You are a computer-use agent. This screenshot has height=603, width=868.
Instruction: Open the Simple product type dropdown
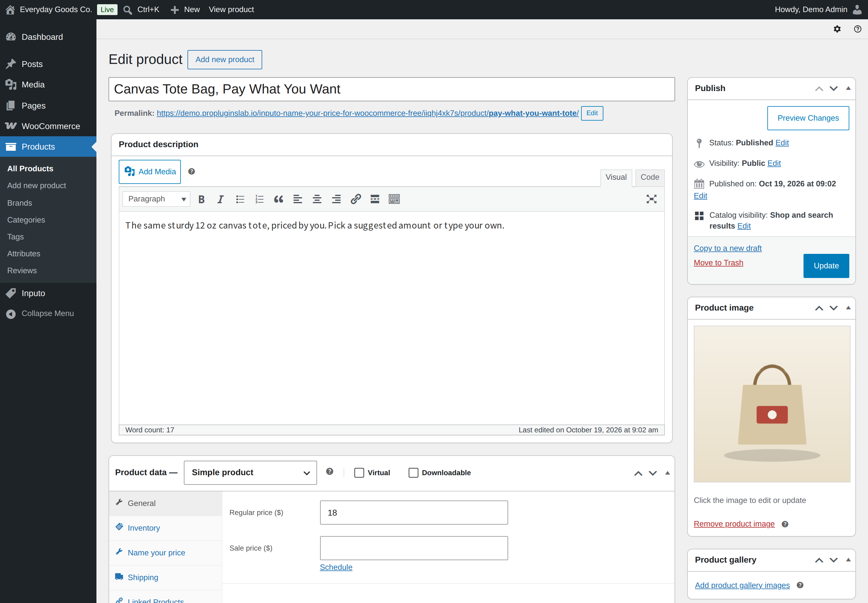coord(250,473)
